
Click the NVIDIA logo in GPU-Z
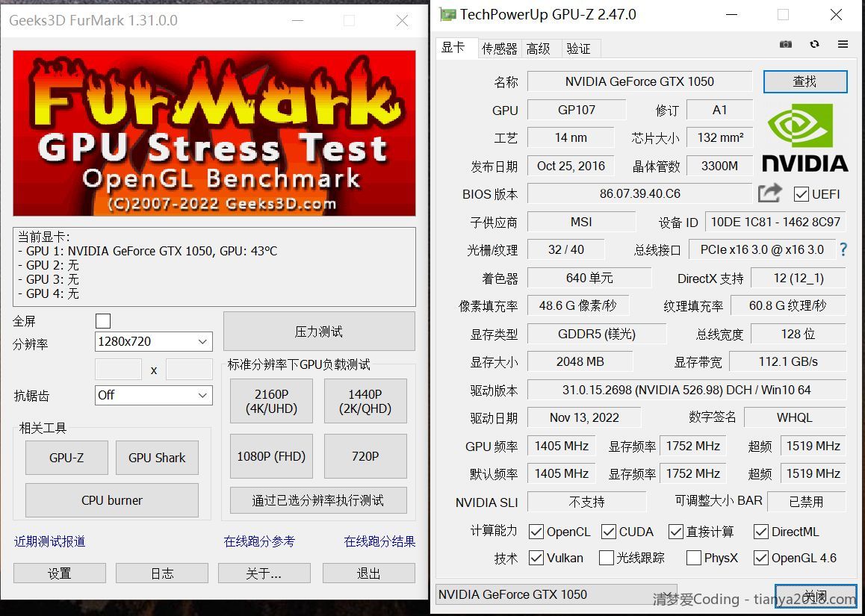click(804, 138)
